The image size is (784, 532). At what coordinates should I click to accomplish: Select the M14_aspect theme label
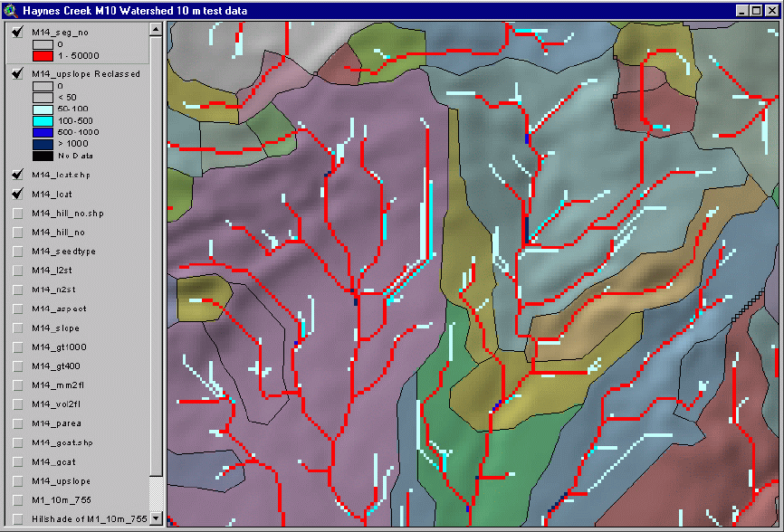click(59, 309)
